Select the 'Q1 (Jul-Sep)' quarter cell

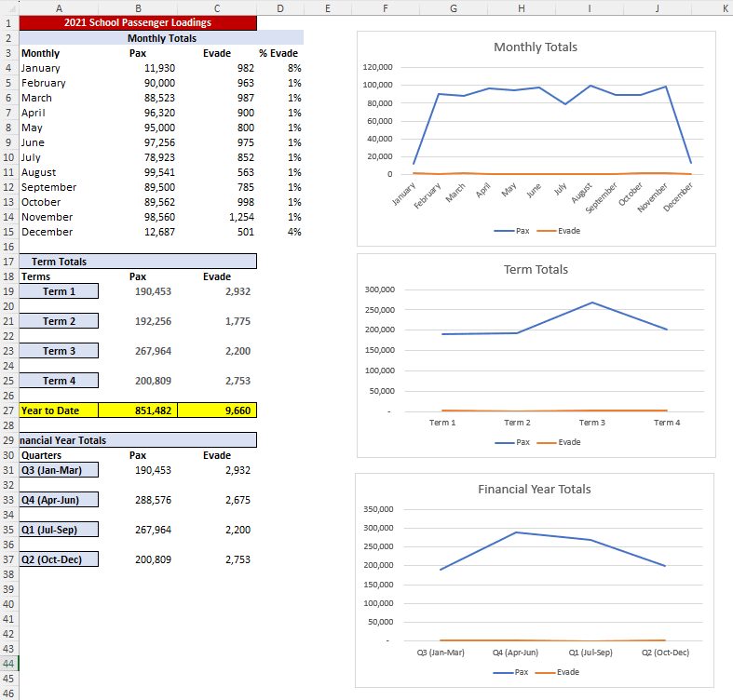[59, 530]
